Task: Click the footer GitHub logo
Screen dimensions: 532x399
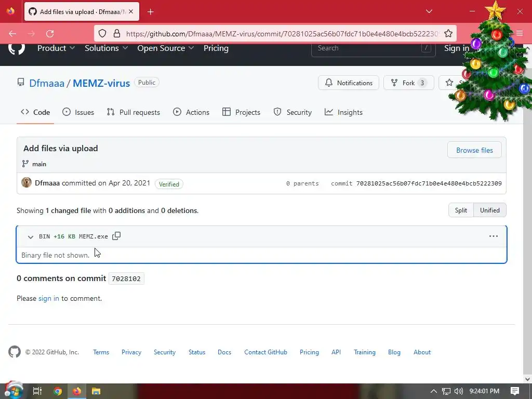Action: pos(15,352)
